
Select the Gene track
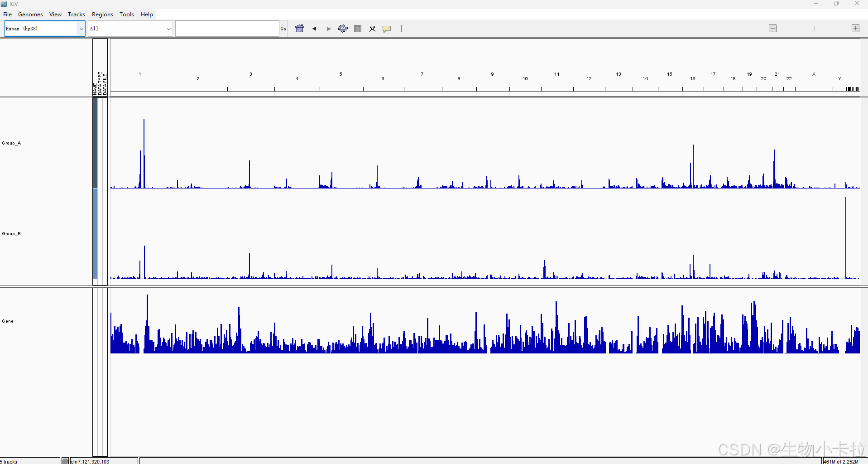[7, 321]
